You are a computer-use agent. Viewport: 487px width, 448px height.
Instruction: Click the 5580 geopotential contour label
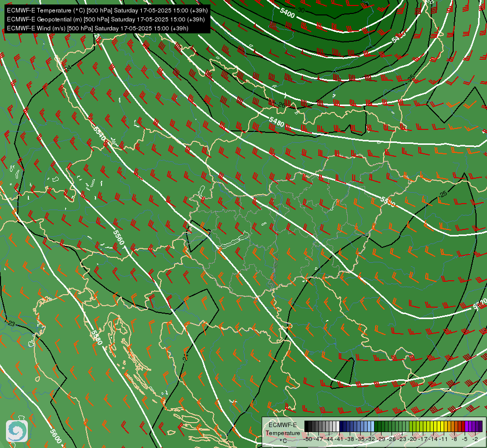[97, 337]
